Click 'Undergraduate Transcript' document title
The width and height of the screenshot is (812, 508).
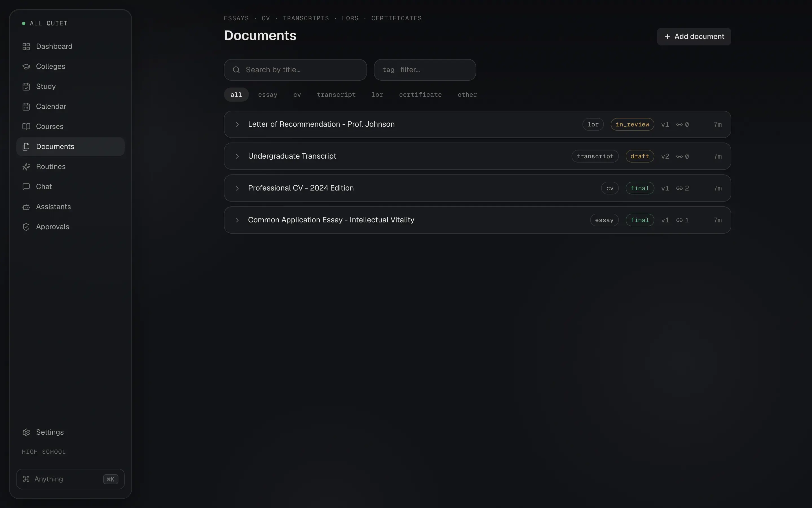292,156
